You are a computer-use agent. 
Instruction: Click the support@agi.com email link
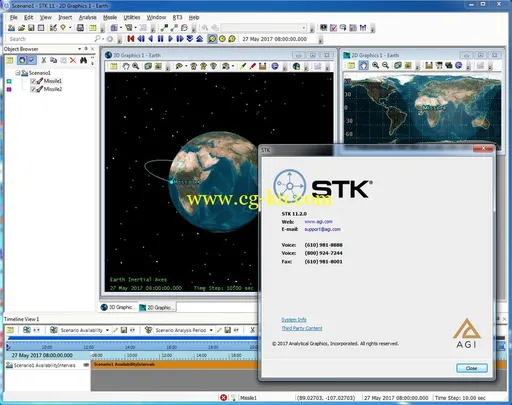(322, 229)
